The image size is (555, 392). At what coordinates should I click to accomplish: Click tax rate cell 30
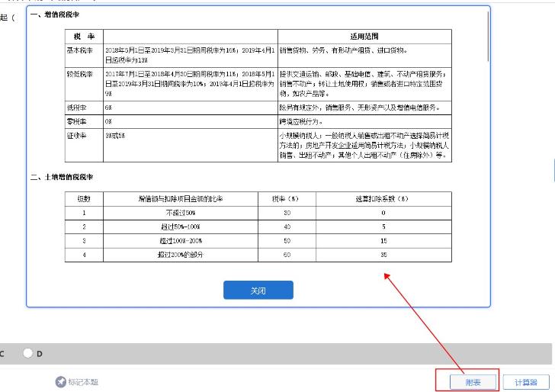point(287,213)
